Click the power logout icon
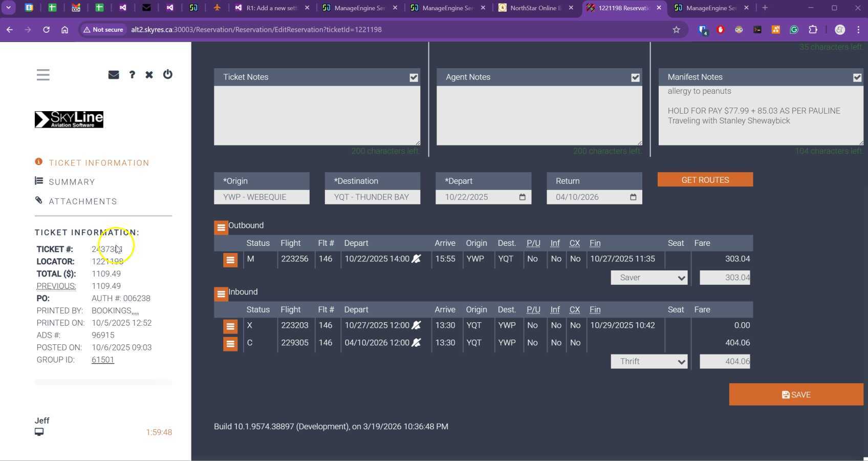The height and width of the screenshot is (461, 868). pyautogui.click(x=167, y=75)
